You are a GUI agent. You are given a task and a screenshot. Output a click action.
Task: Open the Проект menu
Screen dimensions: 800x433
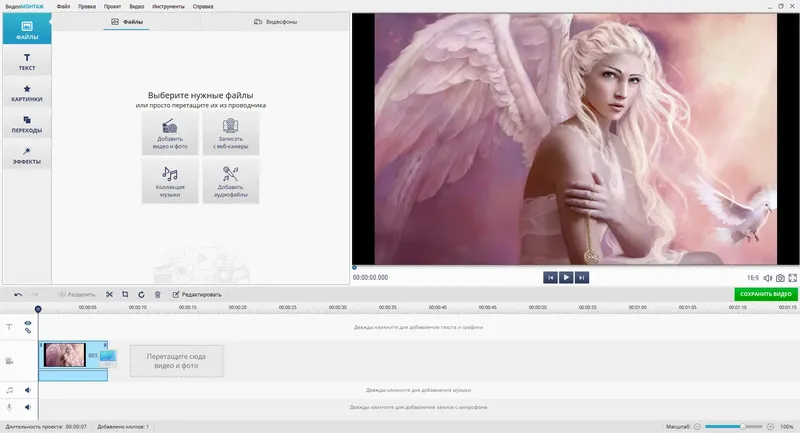pos(112,7)
